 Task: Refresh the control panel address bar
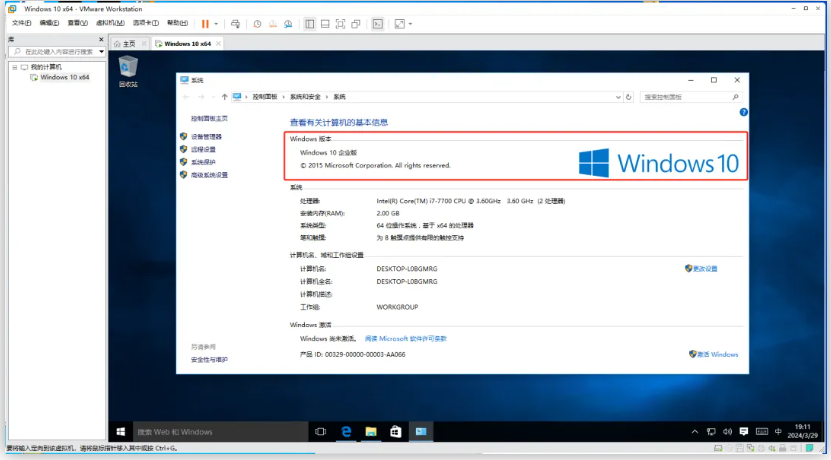(x=629, y=97)
